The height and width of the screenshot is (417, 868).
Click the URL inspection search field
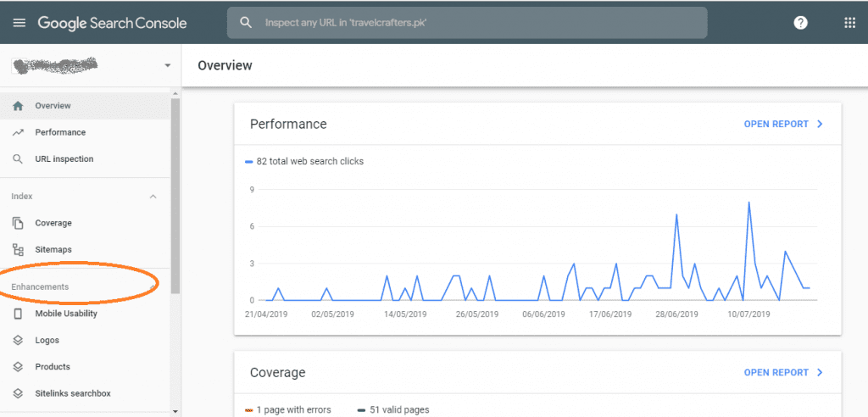pyautogui.click(x=466, y=23)
